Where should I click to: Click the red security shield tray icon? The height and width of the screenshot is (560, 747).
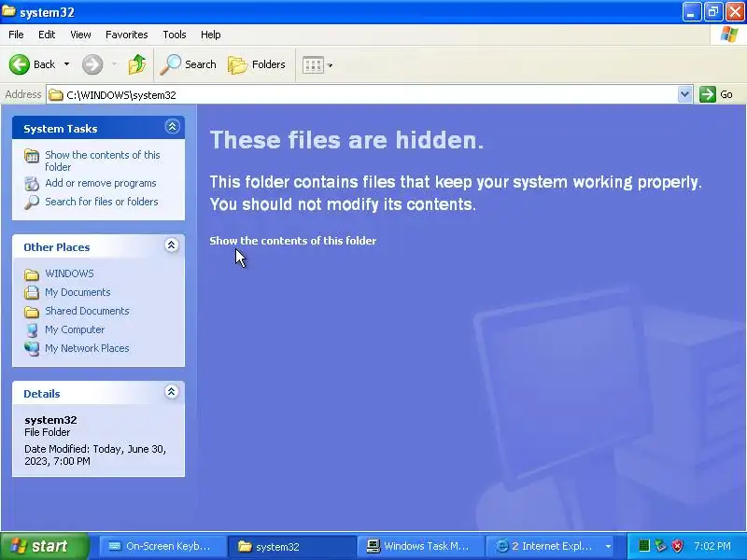(x=678, y=546)
